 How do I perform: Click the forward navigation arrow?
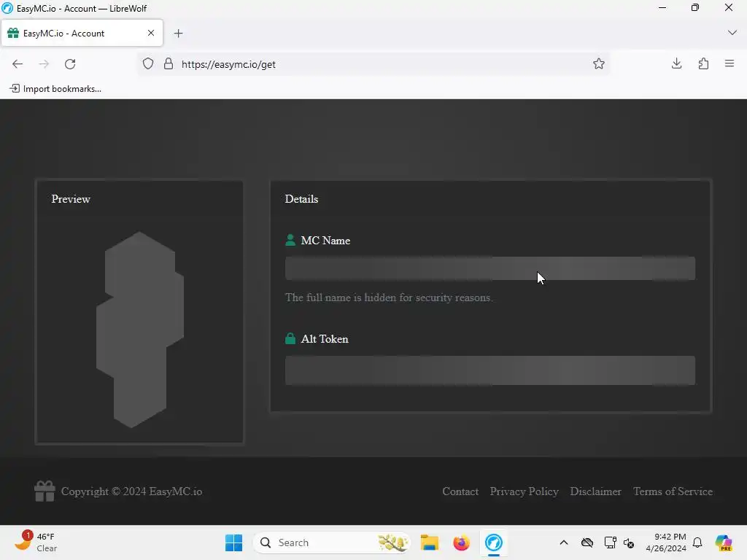[x=44, y=64]
